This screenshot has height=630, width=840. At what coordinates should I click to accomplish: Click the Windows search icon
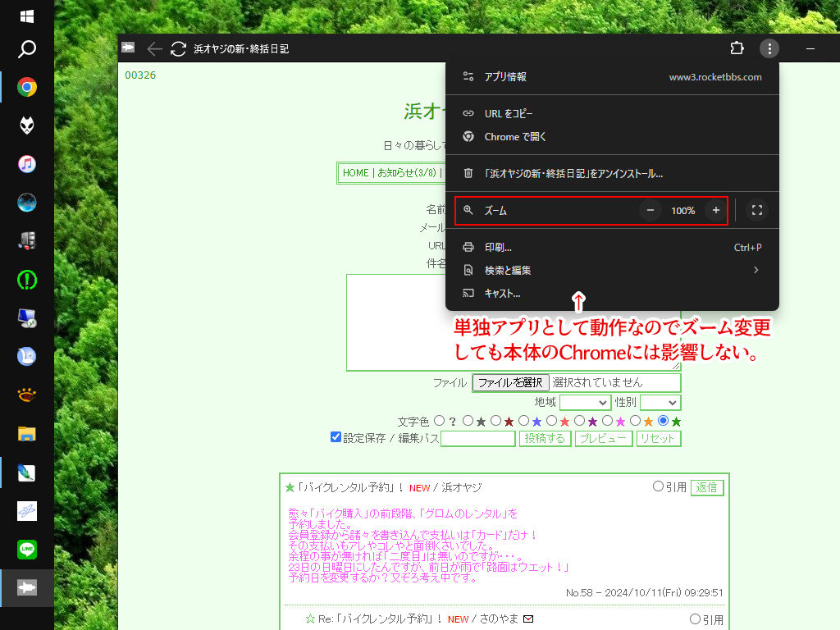27,50
